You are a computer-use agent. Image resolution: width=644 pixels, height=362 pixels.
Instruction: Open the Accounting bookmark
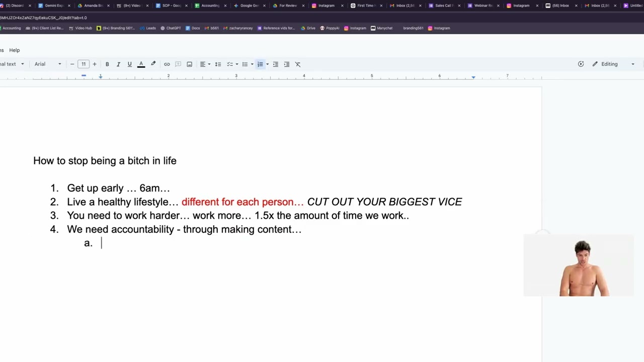click(12, 28)
